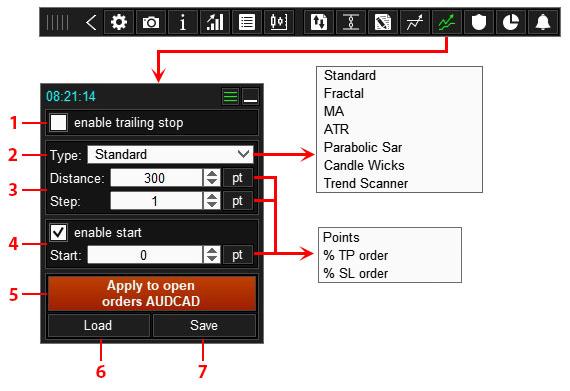570x391 pixels.
Task: Open the bar chart statistics icon
Action: coord(215,22)
